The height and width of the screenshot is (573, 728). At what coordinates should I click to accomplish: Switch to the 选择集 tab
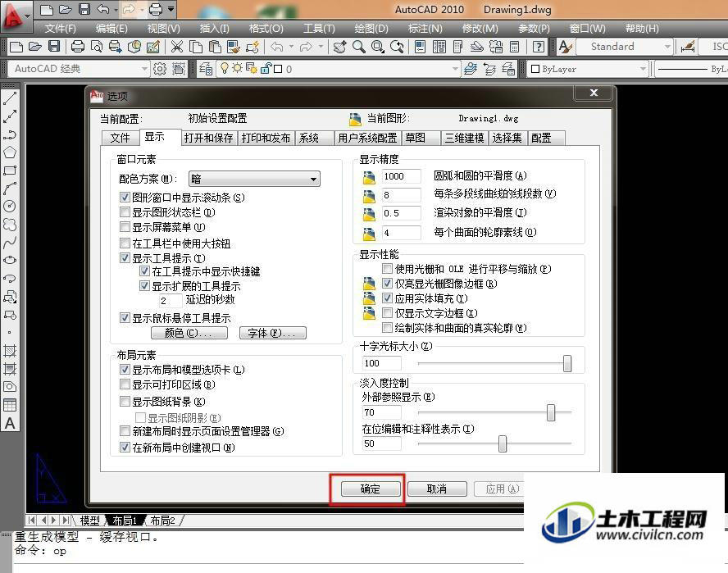507,138
